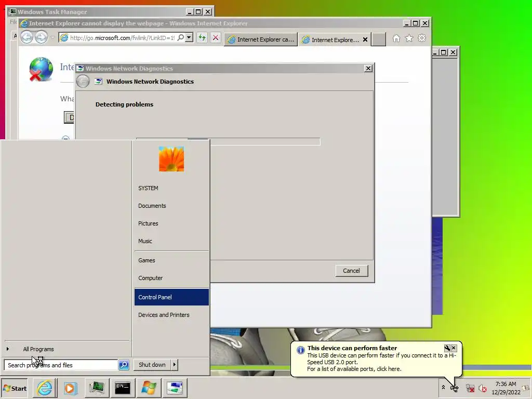The width and height of the screenshot is (532, 399).
Task: Open Music from the Start menu
Action: (145, 241)
